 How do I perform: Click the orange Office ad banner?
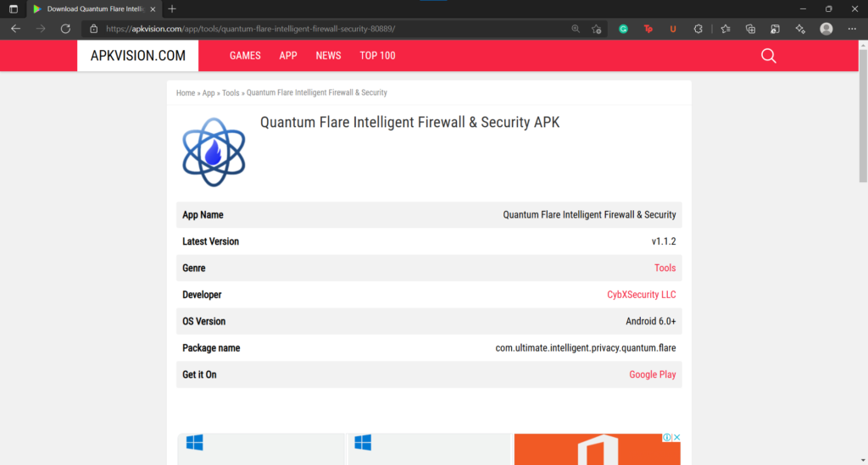tap(597, 449)
